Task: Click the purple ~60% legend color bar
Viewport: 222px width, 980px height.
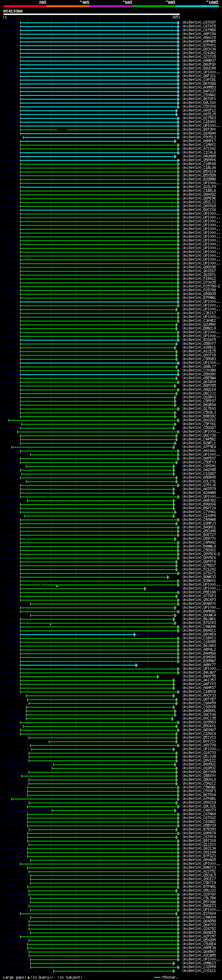Action: tap(111, 6)
